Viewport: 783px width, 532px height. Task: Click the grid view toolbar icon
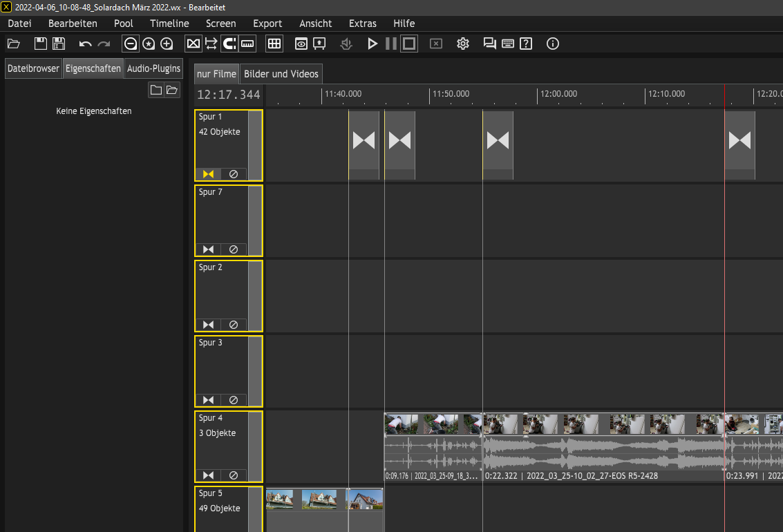coord(274,44)
